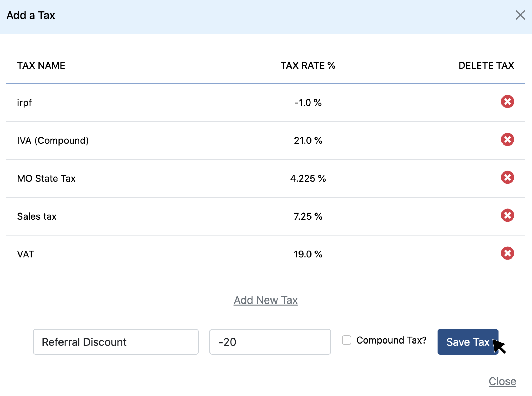Click the Close link at bottom
This screenshot has height=396, width=532.
click(x=502, y=381)
